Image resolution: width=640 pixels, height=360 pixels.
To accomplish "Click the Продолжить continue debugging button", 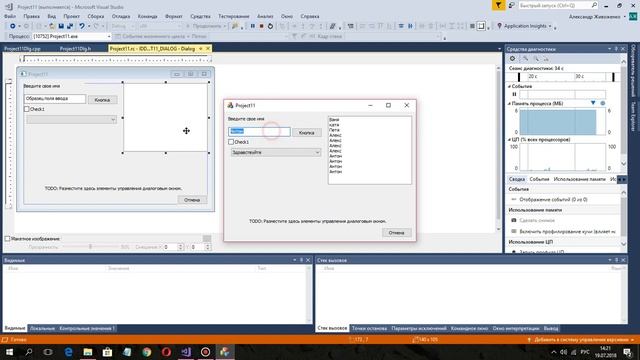I will (206, 26).
